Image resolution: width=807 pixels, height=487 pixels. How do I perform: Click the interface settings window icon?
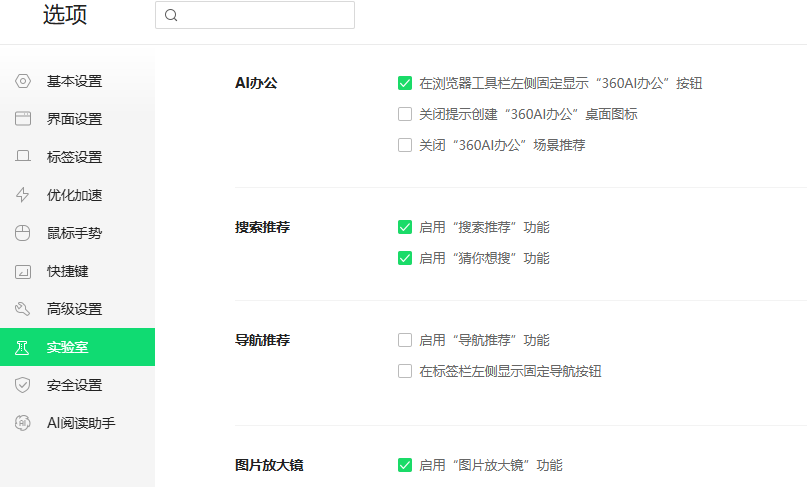(22, 119)
